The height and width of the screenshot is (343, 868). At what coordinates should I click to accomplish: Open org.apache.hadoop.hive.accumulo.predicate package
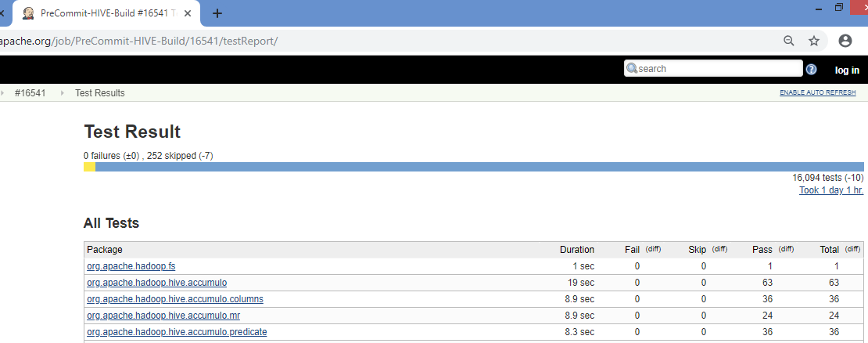(x=177, y=332)
